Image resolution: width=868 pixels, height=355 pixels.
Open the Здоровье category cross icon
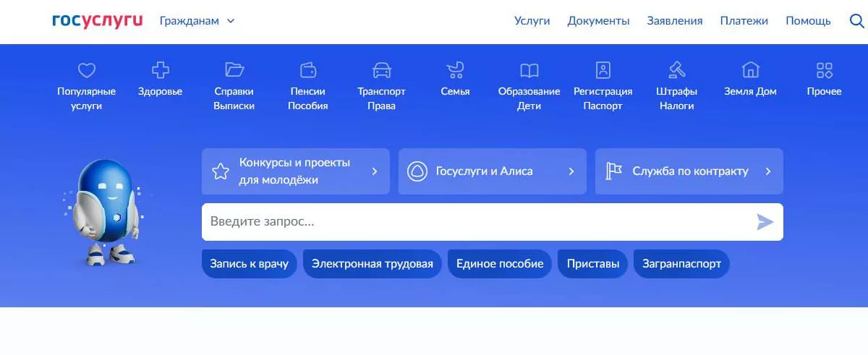[160, 70]
